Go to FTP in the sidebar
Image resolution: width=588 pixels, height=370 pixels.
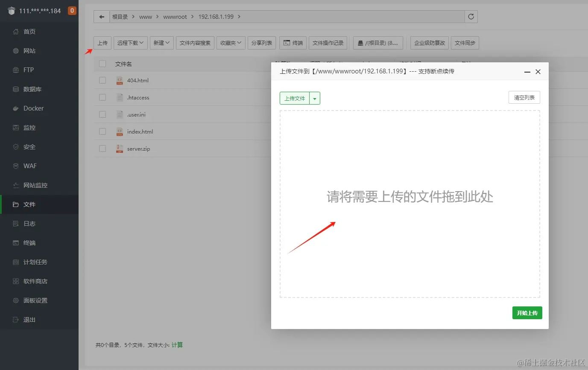[x=39, y=70]
